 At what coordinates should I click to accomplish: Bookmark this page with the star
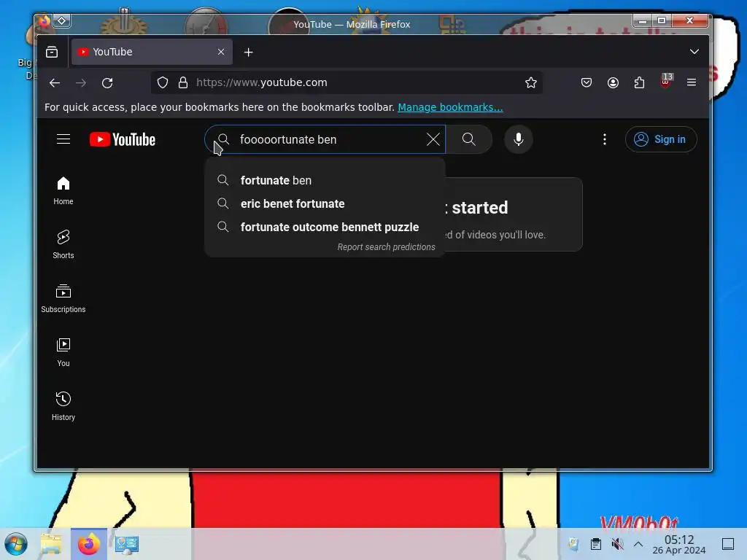(x=531, y=83)
